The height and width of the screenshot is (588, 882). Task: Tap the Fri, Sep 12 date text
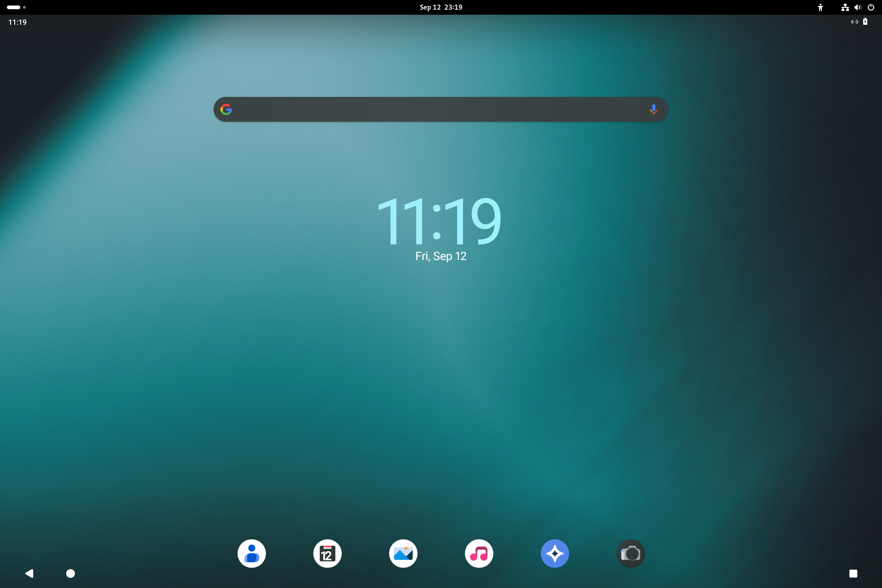coord(441,256)
